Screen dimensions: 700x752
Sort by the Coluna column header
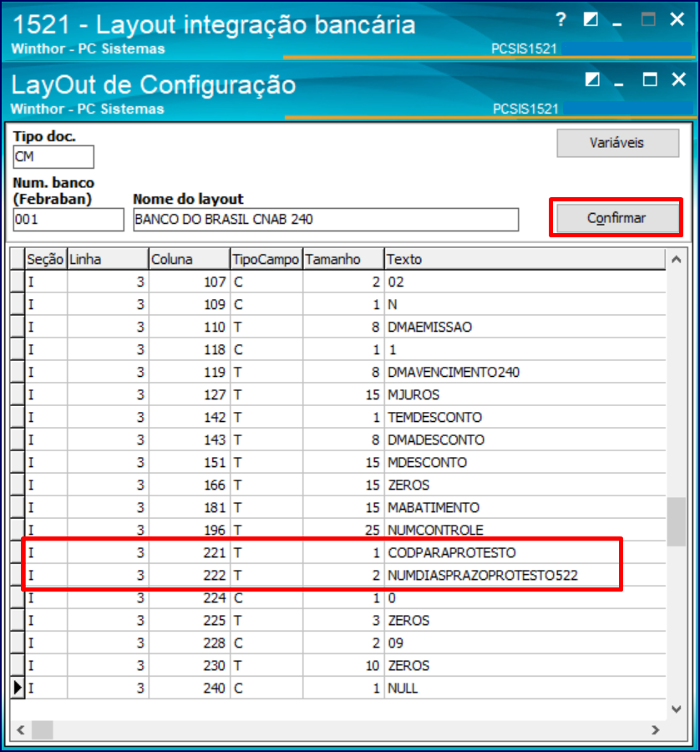tap(190, 260)
